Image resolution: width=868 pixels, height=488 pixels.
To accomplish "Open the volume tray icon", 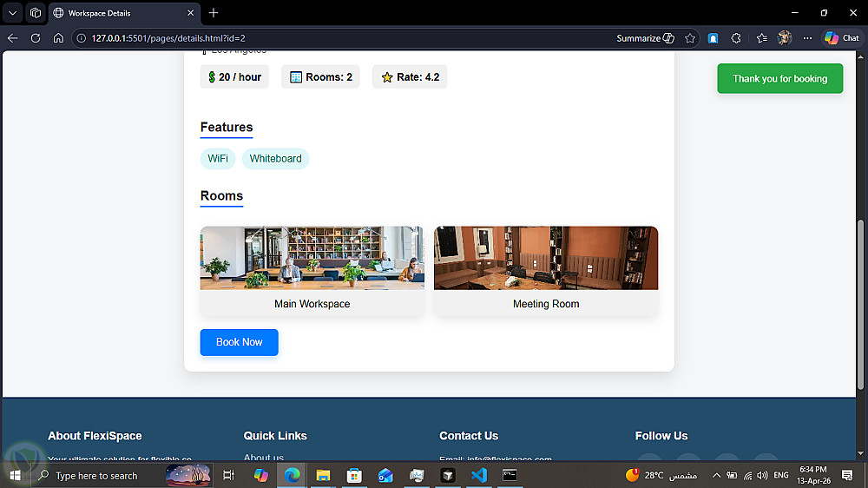I will [762, 475].
